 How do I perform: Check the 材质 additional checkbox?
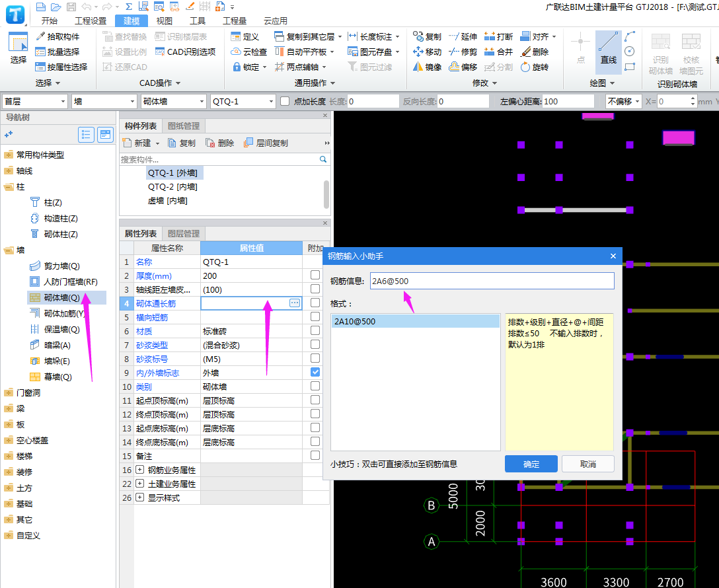[315, 330]
